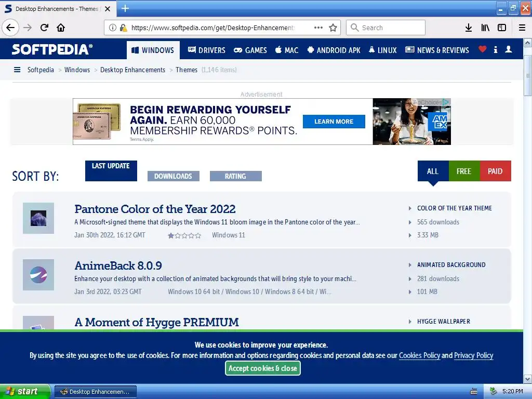Open the Android APK section

pos(334,50)
